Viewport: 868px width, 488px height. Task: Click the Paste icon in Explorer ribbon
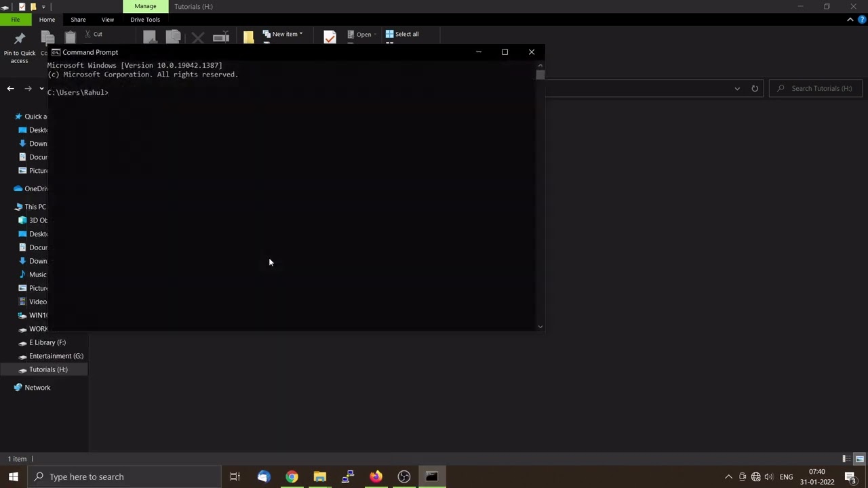click(71, 37)
